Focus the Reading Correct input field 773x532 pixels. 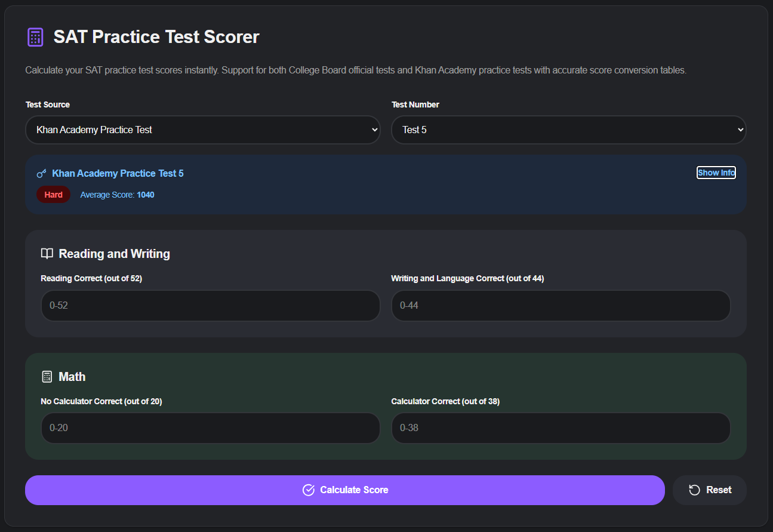click(210, 306)
